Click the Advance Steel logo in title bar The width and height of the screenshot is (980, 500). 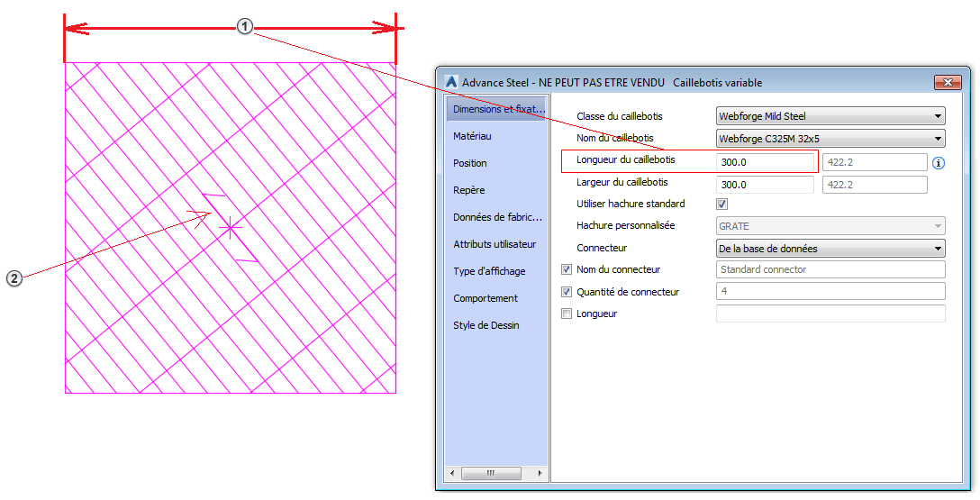click(451, 82)
